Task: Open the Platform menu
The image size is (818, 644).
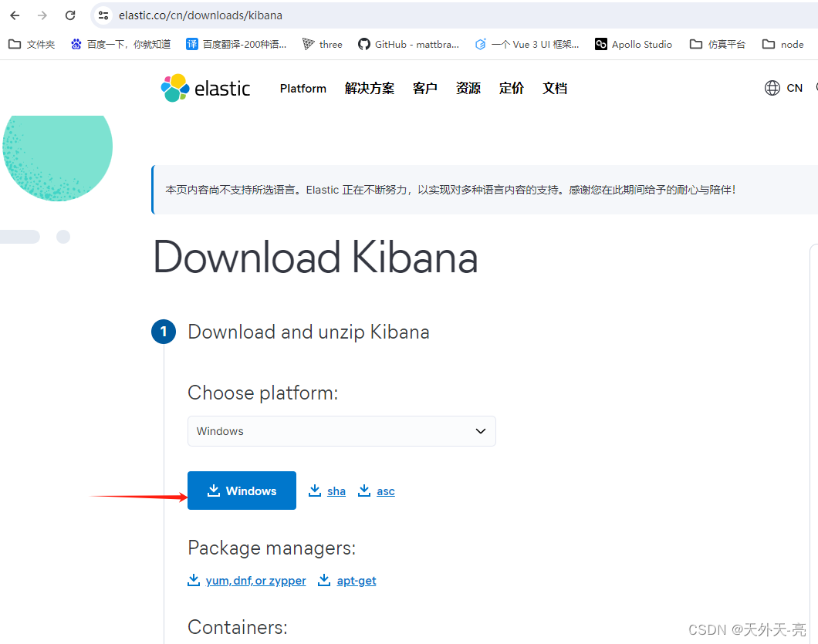Action: (303, 89)
